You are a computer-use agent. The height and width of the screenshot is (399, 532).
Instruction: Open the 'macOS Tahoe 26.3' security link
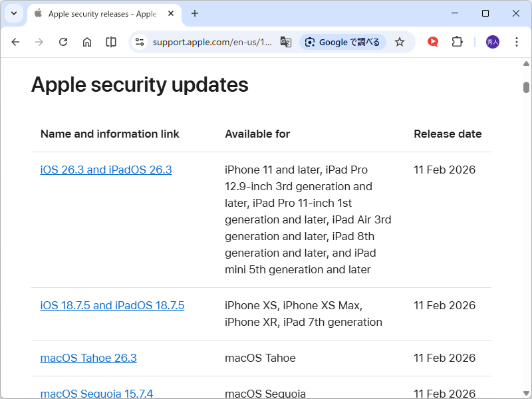pos(88,358)
